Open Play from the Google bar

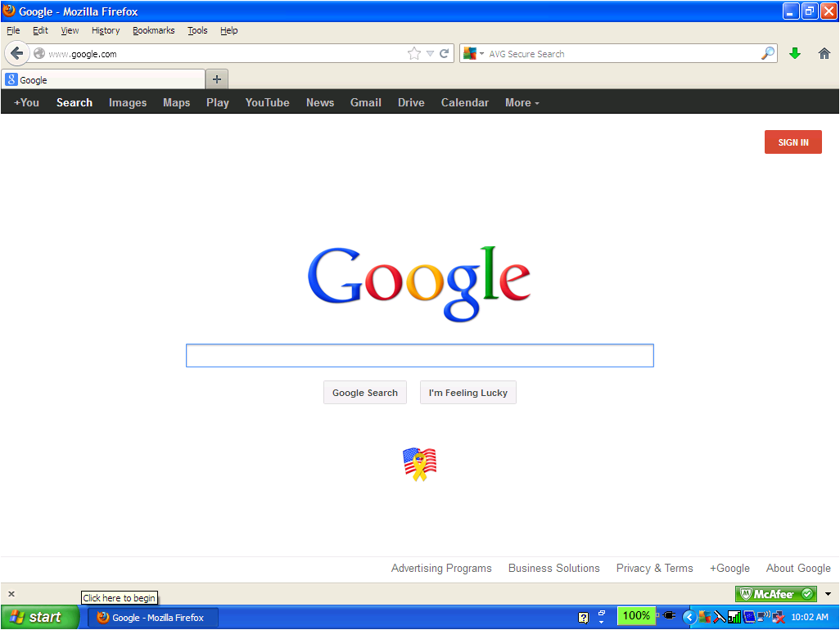[218, 102]
